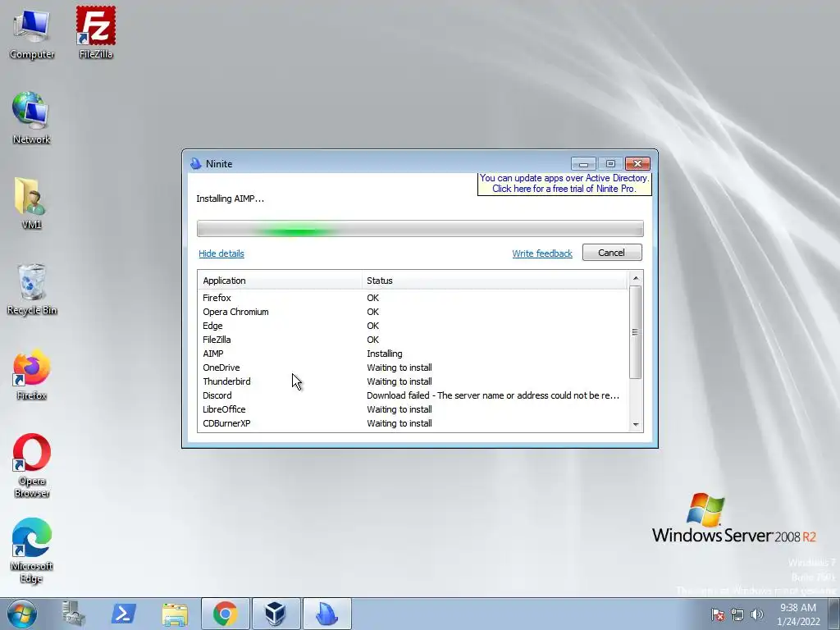
Task: Select the CDBurnerXP row in the list
Action: (x=413, y=423)
